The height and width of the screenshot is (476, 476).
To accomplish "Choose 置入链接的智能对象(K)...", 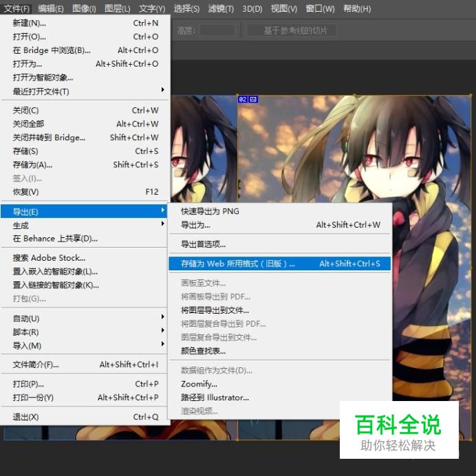I will coord(85,285).
